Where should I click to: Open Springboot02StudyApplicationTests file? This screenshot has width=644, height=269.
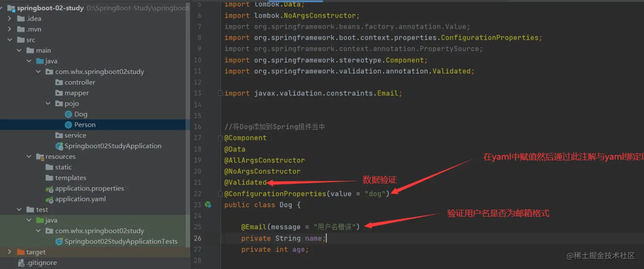click(121, 241)
